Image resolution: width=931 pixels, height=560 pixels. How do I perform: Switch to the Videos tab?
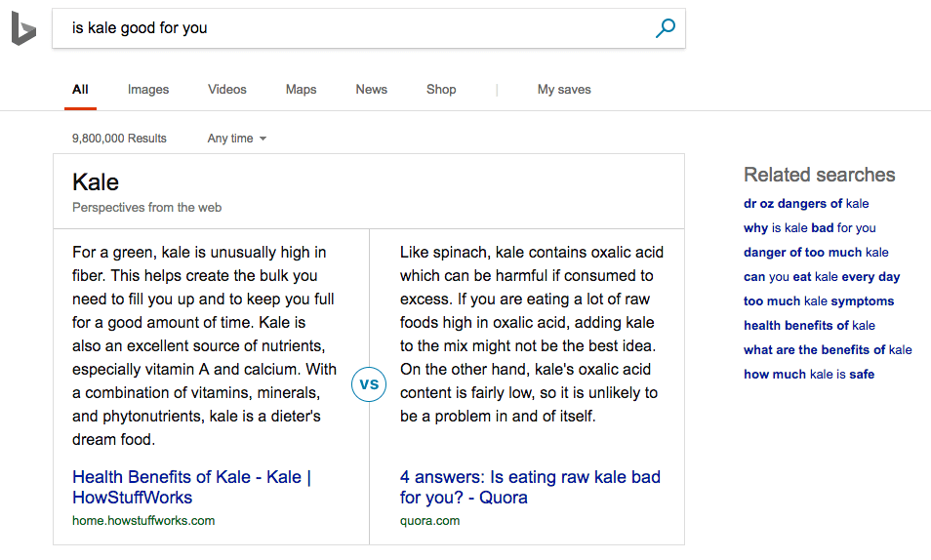pos(226,89)
